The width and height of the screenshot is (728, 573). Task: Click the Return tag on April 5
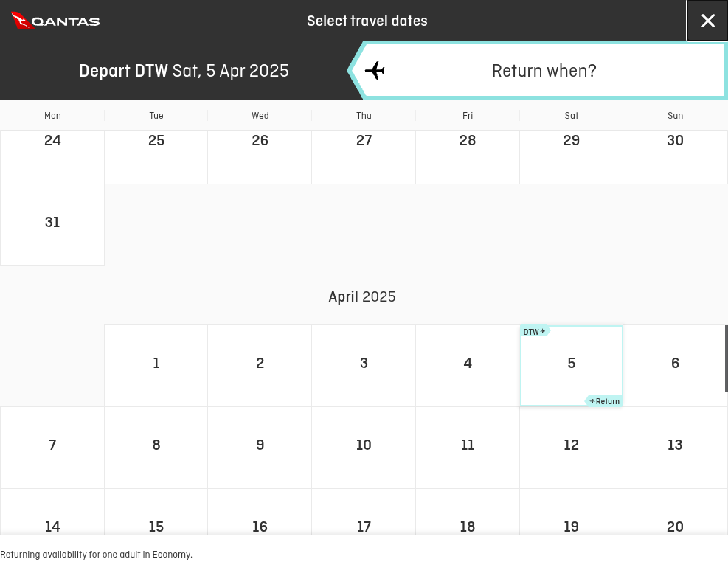coord(604,401)
